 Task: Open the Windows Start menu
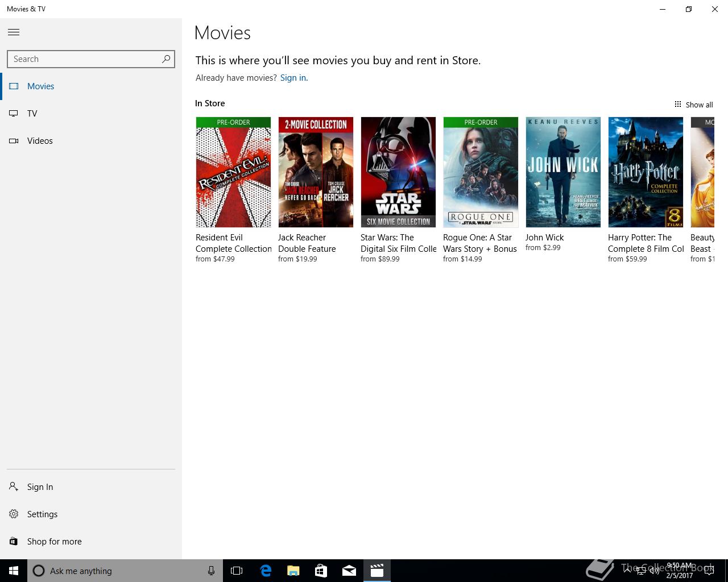pyautogui.click(x=14, y=571)
